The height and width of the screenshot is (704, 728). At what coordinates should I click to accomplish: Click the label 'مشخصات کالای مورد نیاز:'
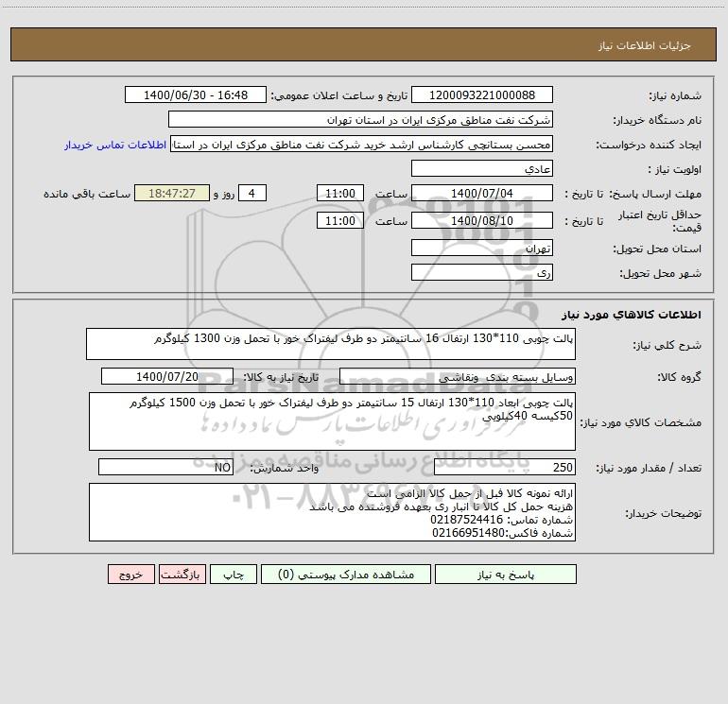(x=643, y=422)
